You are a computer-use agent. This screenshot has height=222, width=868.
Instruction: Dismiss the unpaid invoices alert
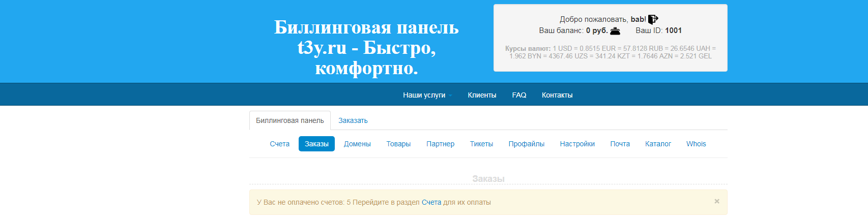click(716, 201)
